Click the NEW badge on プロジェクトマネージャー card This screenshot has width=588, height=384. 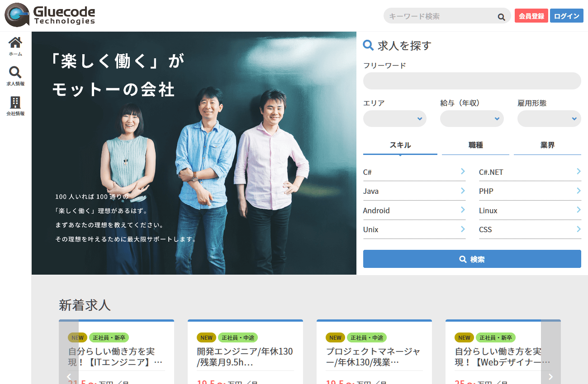pos(335,337)
